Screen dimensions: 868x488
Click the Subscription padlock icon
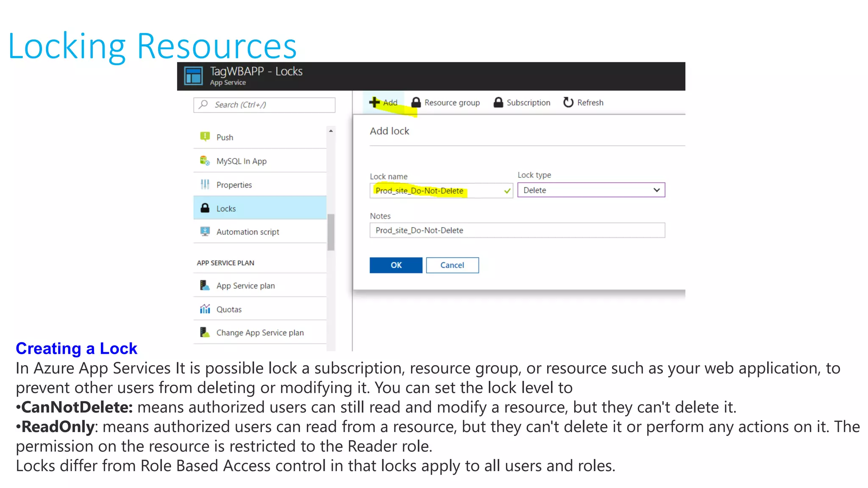click(x=498, y=102)
